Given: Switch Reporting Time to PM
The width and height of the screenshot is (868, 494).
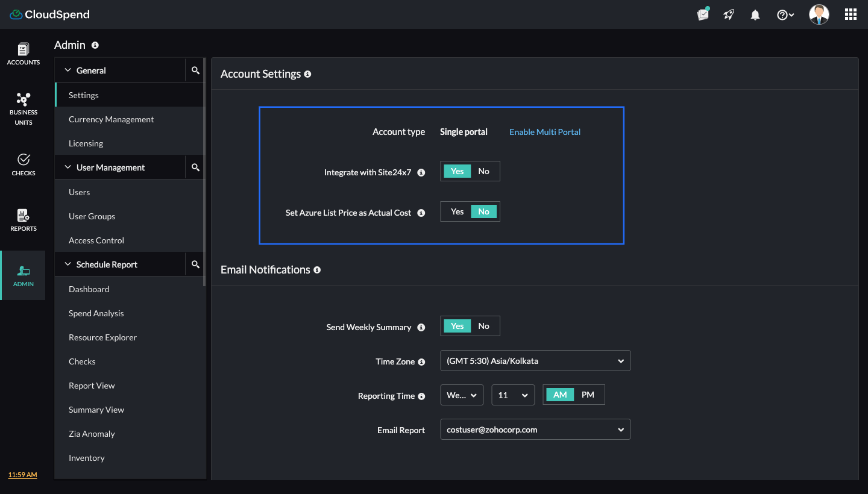Looking at the screenshot, I should tap(588, 395).
